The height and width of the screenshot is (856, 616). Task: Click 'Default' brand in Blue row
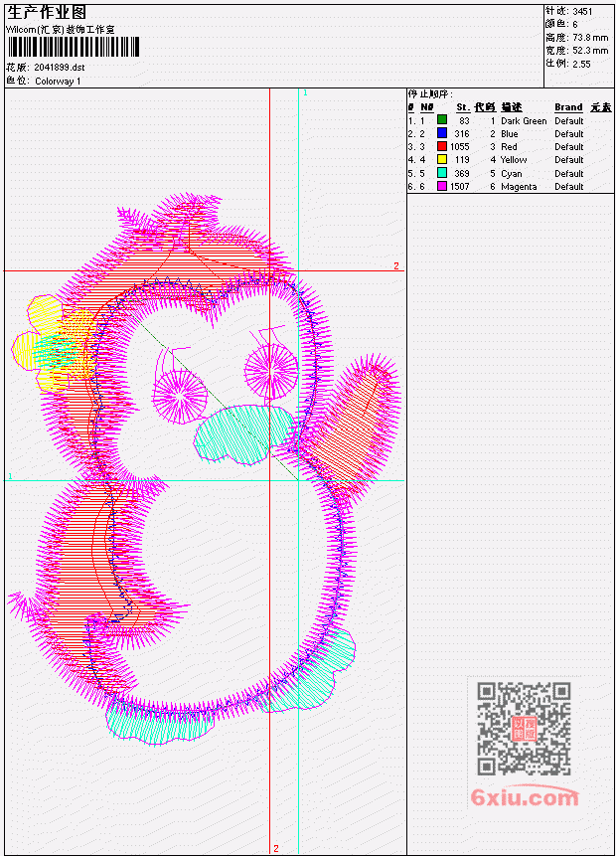click(x=569, y=134)
